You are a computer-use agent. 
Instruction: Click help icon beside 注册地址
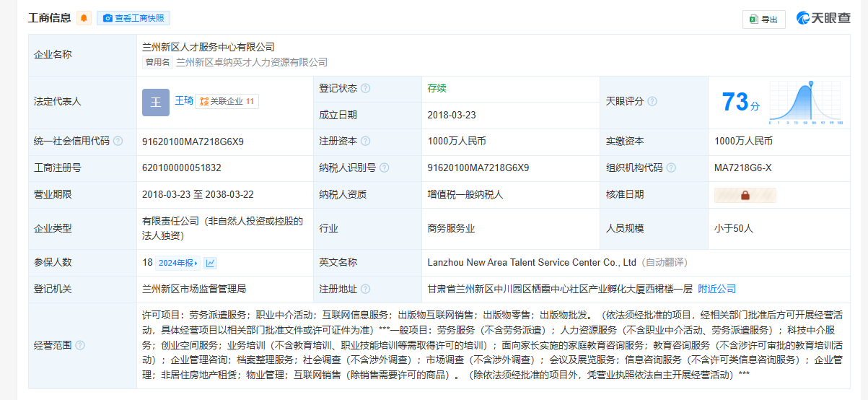point(366,290)
